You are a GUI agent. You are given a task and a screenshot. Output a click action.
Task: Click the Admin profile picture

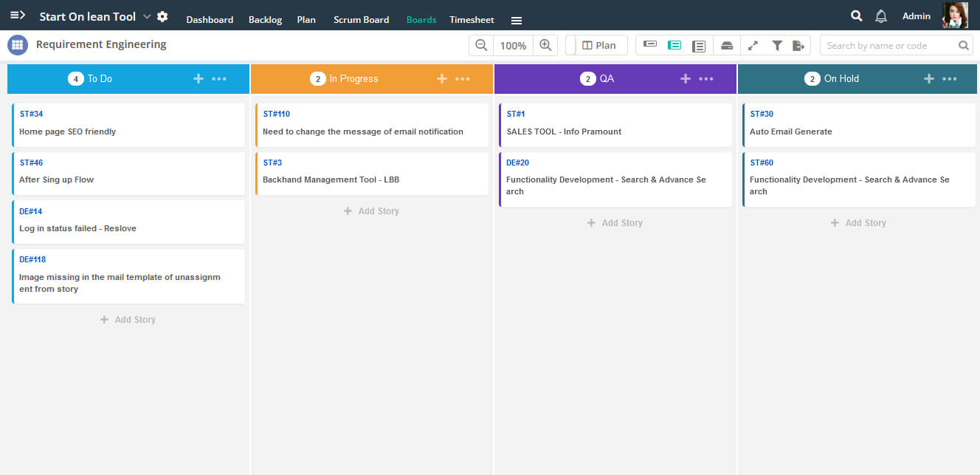(955, 15)
